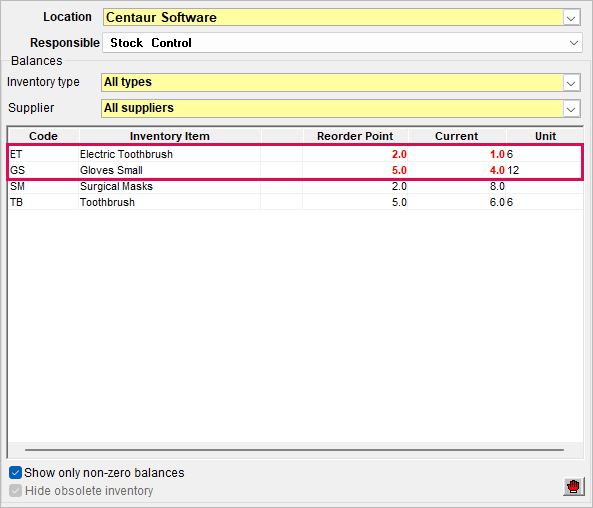Image resolution: width=593 pixels, height=508 pixels.
Task: Expand the Responsible dropdown arrow
Action: point(573,43)
